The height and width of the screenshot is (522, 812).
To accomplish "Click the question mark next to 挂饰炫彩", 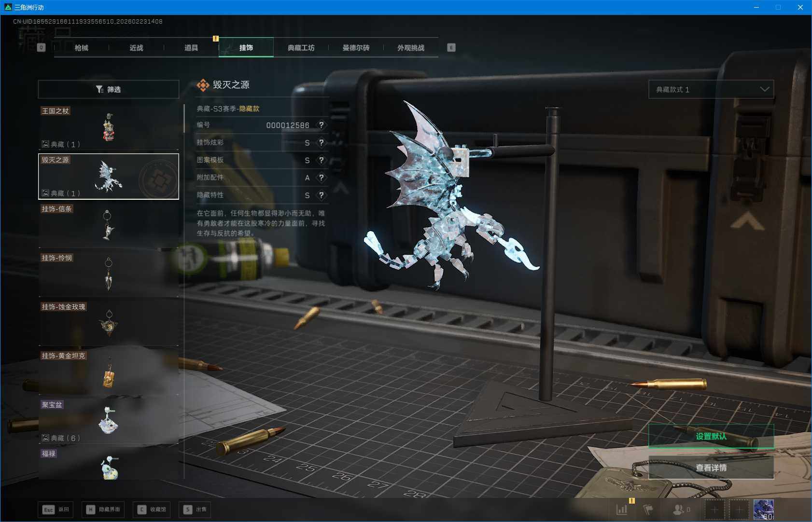I will [321, 143].
